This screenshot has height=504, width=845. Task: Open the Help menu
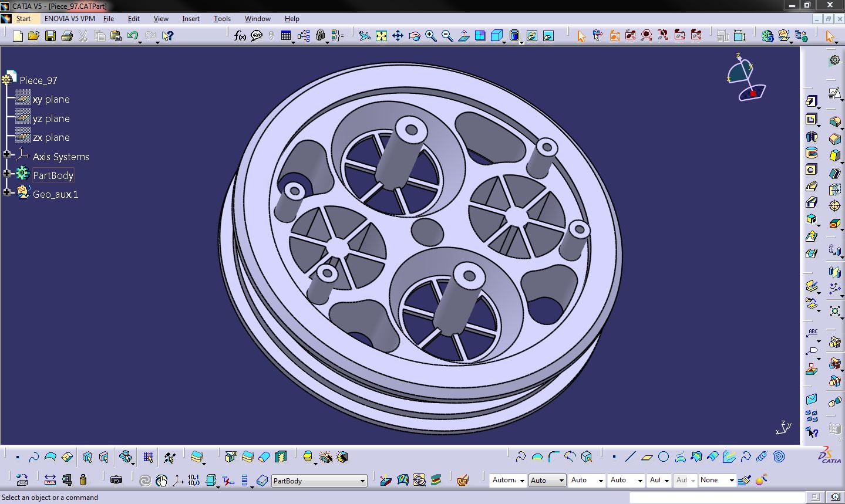pos(292,19)
